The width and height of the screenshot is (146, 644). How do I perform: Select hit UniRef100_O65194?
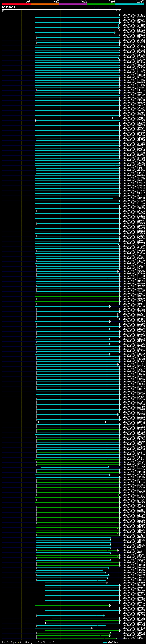click(x=133, y=20)
